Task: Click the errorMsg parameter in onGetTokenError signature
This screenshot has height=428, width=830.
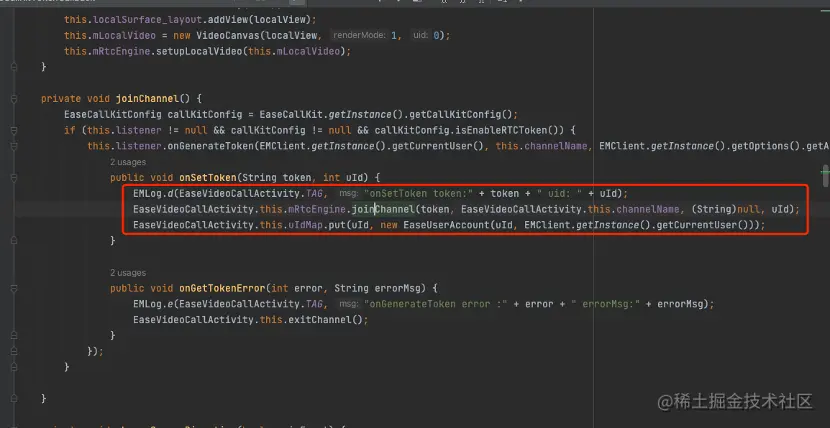Action: [398, 288]
